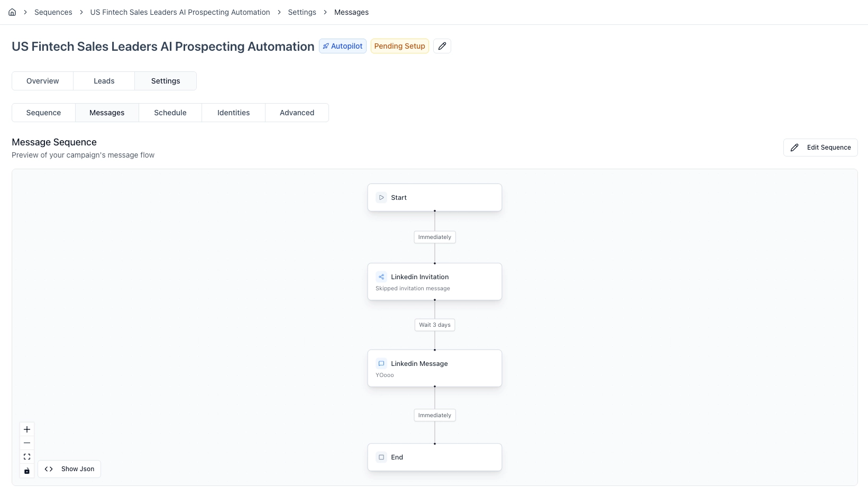Switch to the Leads tab
This screenshot has width=868, height=496.
pyautogui.click(x=104, y=81)
